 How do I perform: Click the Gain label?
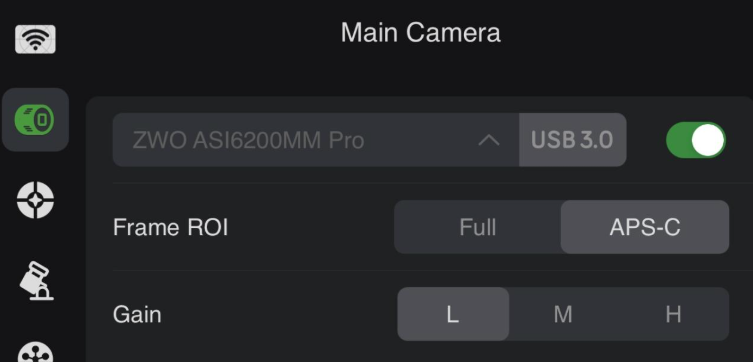(137, 314)
